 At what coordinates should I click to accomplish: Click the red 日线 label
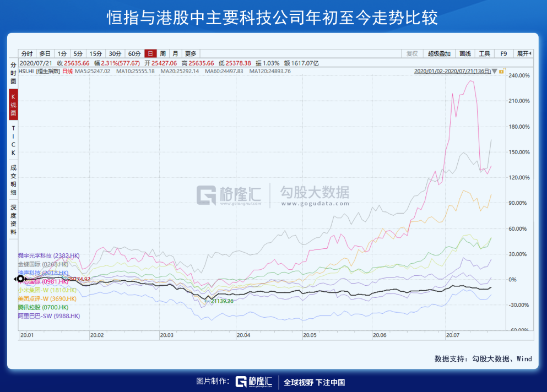(x=67, y=71)
